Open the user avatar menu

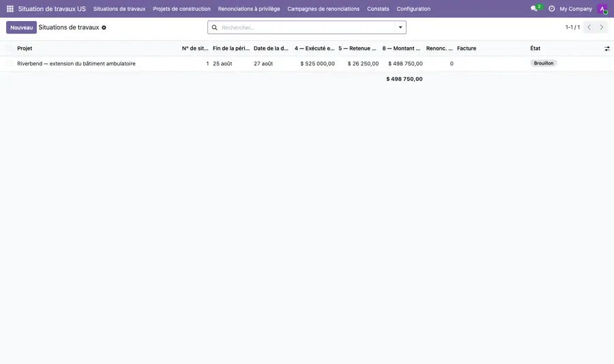(x=602, y=9)
